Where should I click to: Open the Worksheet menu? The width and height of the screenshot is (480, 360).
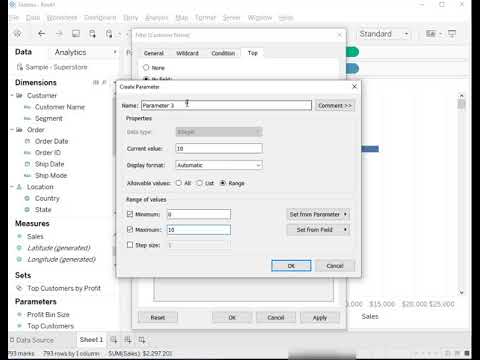(62, 18)
